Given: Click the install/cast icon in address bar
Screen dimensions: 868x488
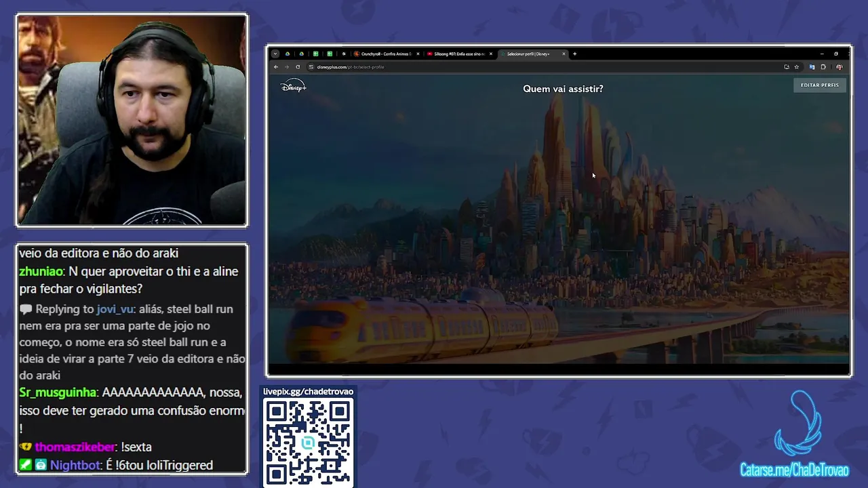Looking at the screenshot, I should click(787, 67).
